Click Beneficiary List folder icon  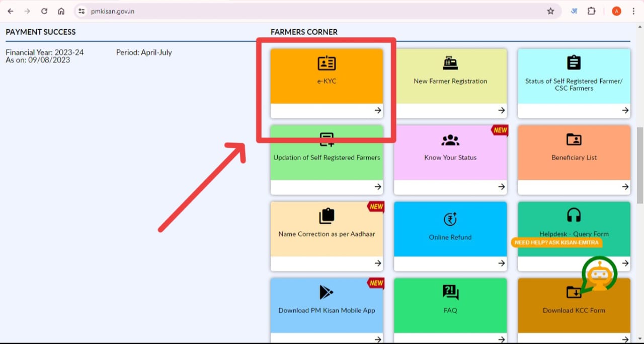coord(574,140)
